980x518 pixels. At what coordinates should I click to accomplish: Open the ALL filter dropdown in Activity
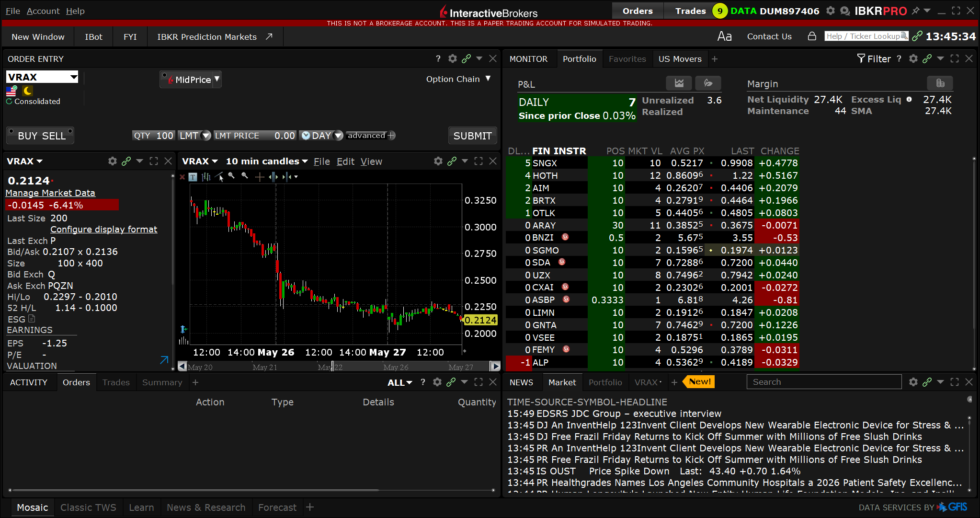pyautogui.click(x=400, y=382)
